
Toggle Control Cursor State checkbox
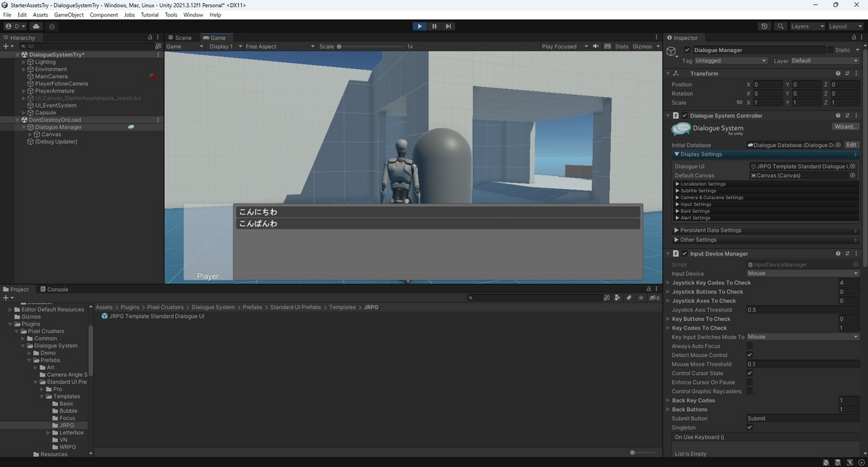coord(749,373)
